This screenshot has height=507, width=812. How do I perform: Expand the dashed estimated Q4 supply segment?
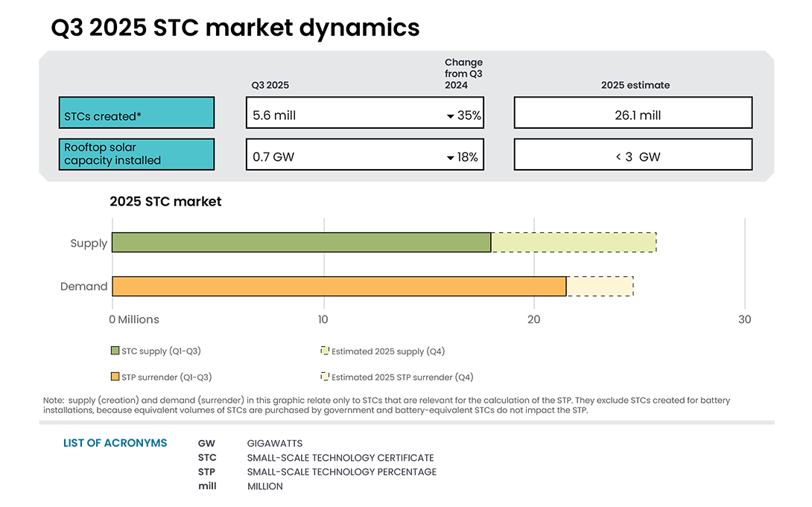coord(574,242)
